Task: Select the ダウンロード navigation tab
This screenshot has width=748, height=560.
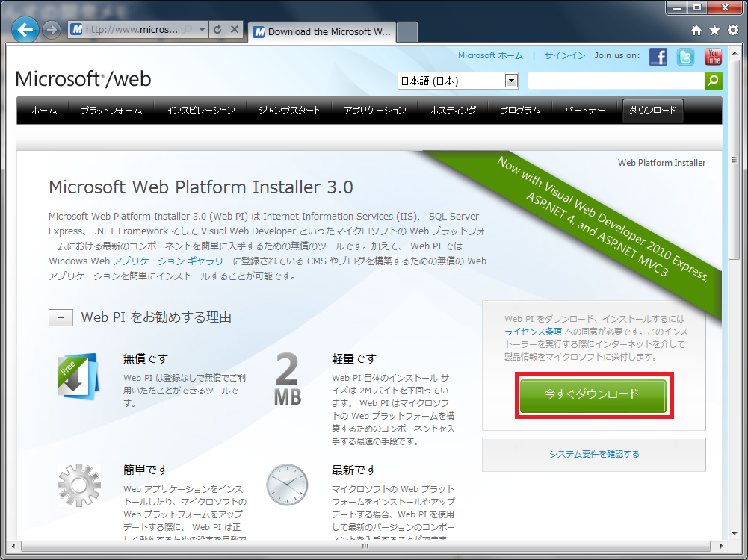Action: coord(652,110)
